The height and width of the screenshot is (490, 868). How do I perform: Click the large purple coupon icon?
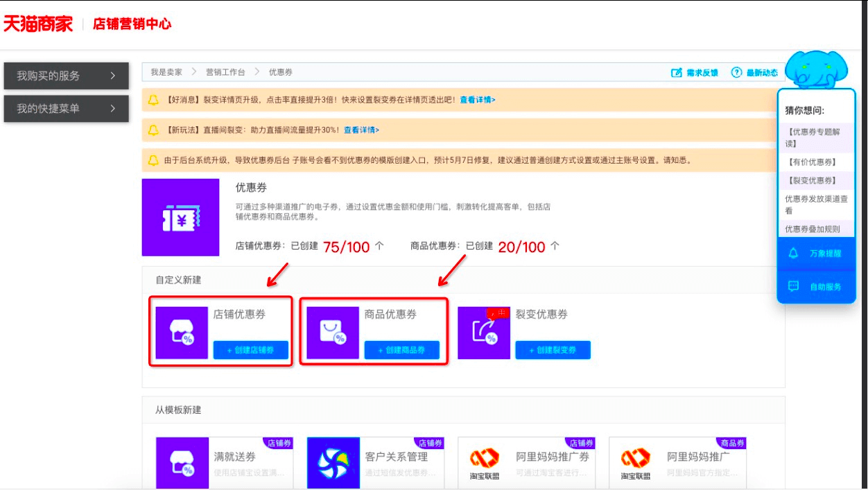(181, 218)
